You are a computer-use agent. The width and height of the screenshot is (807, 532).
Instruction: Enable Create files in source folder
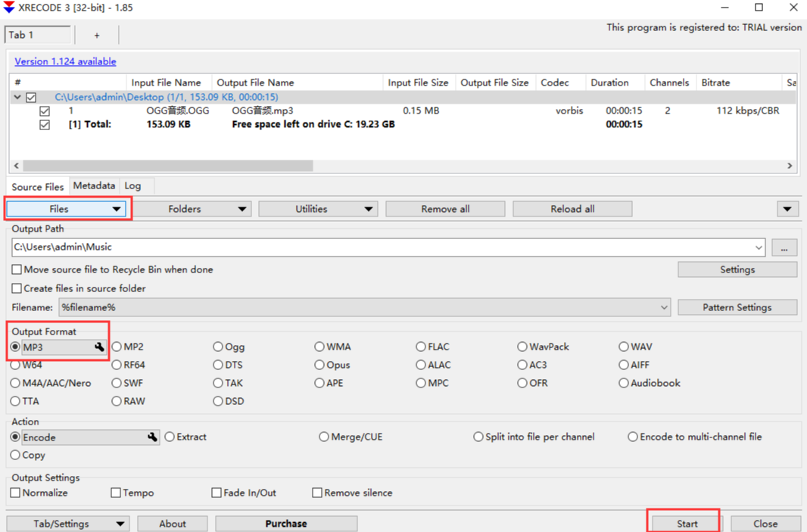pos(17,288)
